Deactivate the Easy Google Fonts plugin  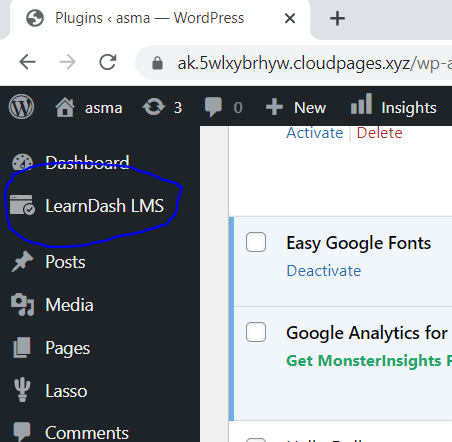tap(324, 271)
